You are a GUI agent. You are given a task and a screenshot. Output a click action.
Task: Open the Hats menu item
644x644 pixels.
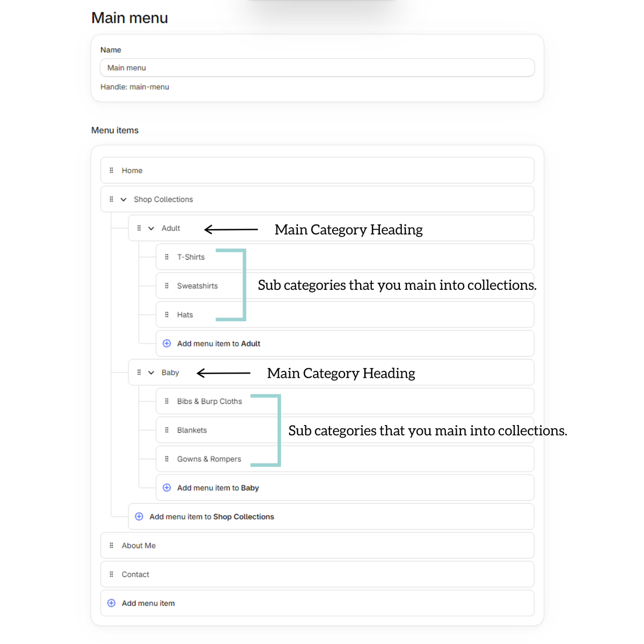coord(345,314)
